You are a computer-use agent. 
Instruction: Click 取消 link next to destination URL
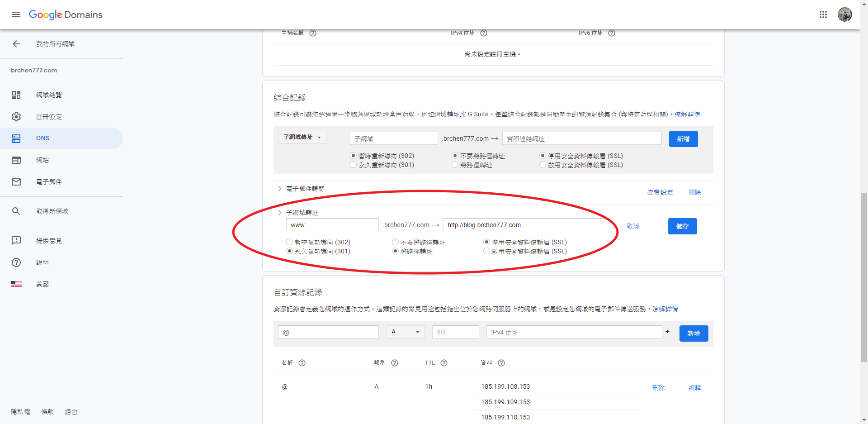632,226
